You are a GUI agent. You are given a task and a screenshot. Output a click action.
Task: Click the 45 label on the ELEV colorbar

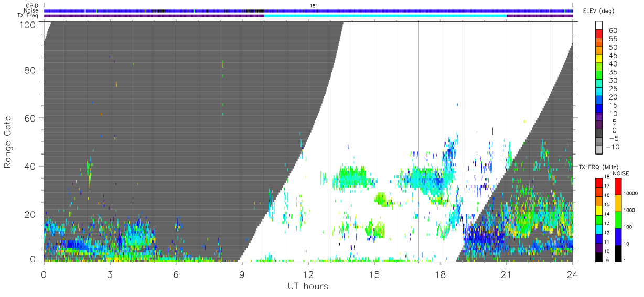coord(612,56)
